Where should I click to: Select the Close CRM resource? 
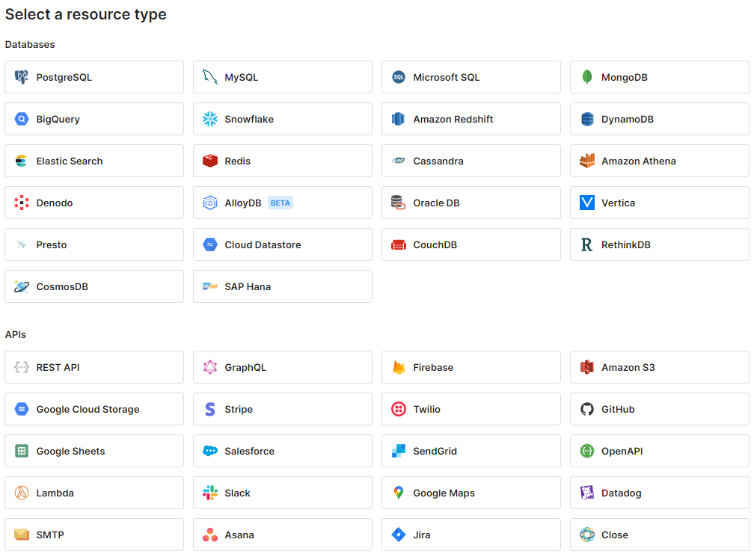click(659, 534)
